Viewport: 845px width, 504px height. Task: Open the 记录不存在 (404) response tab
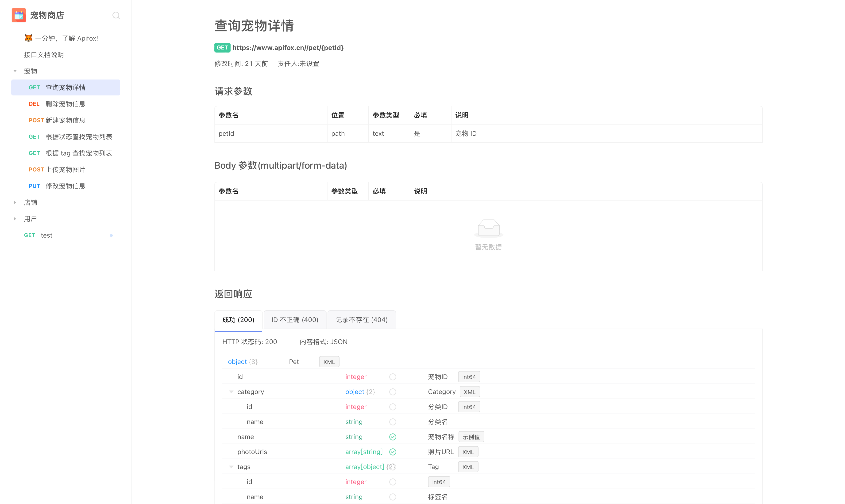click(361, 320)
